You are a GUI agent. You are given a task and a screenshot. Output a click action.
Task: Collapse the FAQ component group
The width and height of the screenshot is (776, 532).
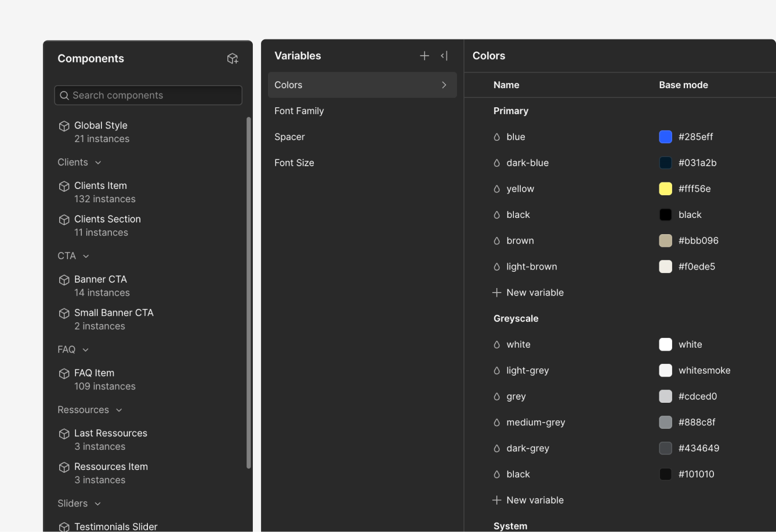tap(85, 350)
